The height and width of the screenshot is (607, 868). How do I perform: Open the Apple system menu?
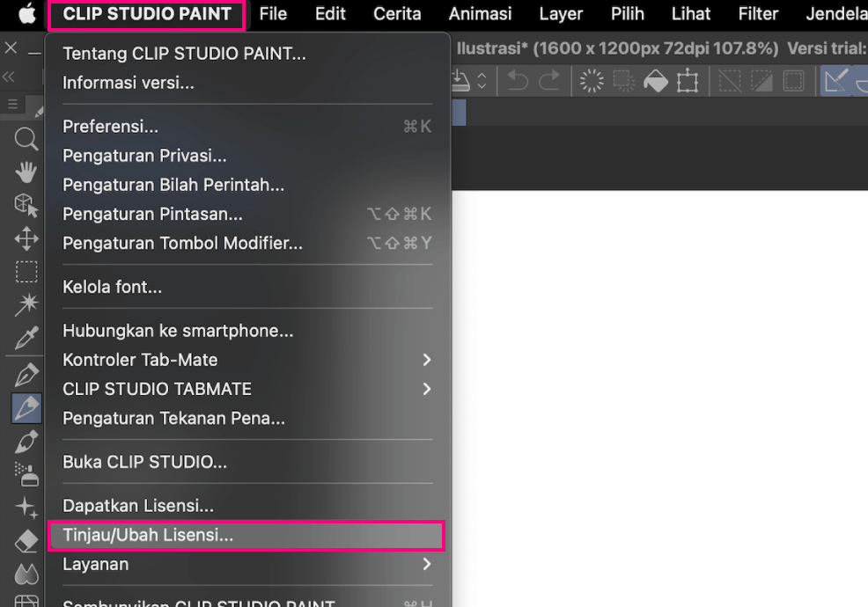(x=26, y=14)
